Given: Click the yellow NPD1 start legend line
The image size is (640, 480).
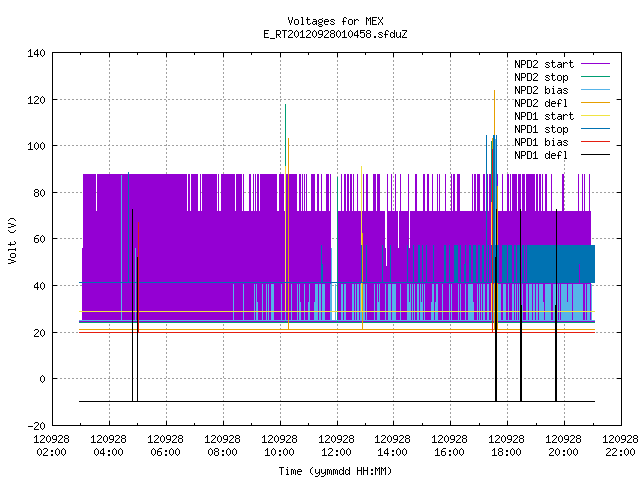Looking at the screenshot, I should [595, 116].
